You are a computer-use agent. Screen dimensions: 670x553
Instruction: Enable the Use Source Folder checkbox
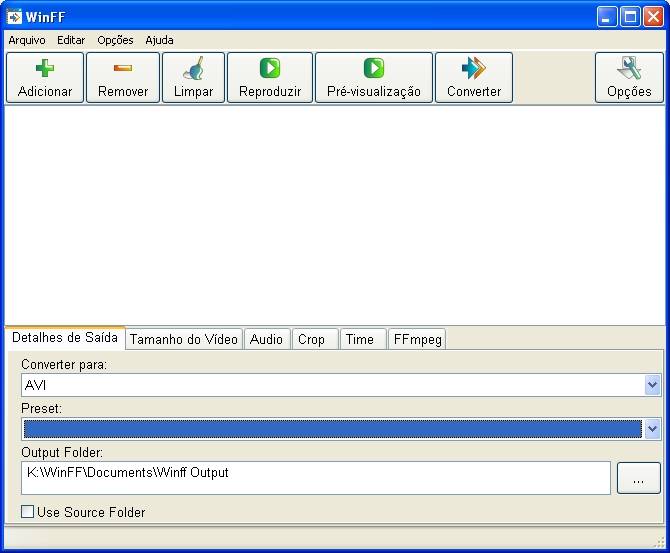pyautogui.click(x=28, y=512)
